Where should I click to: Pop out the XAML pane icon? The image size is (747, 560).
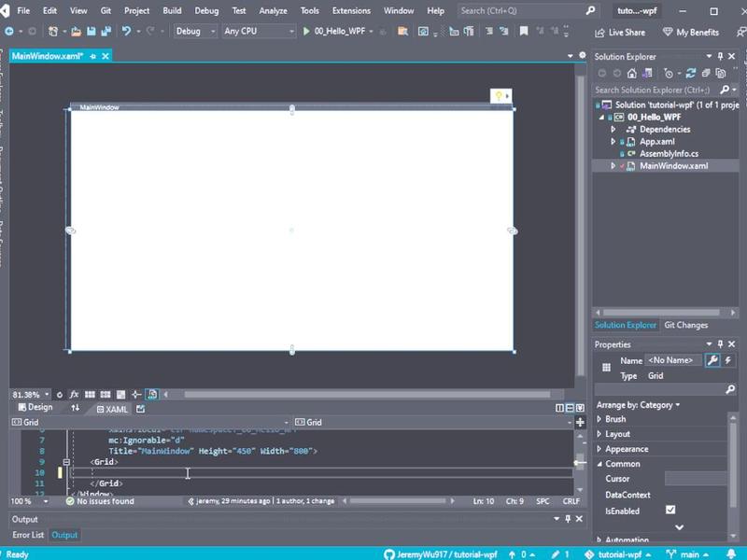[x=140, y=409]
